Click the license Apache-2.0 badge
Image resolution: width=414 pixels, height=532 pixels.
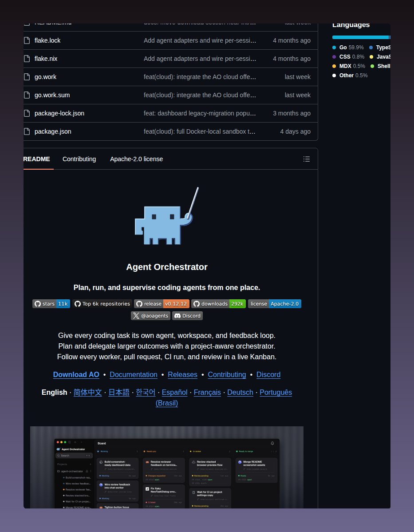pos(275,304)
